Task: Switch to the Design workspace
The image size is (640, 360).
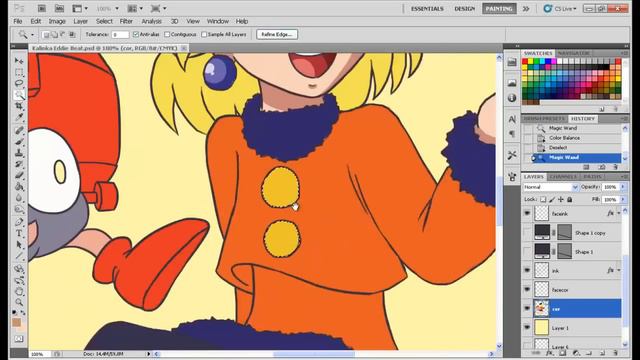Action: [x=464, y=9]
